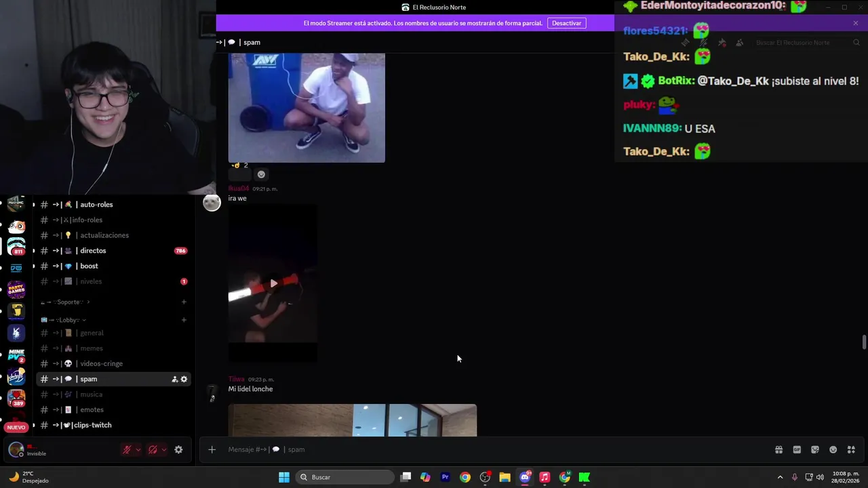The width and height of the screenshot is (868, 488).
Task: Click Desactivar to disable Streamer mode
Action: 566,23
